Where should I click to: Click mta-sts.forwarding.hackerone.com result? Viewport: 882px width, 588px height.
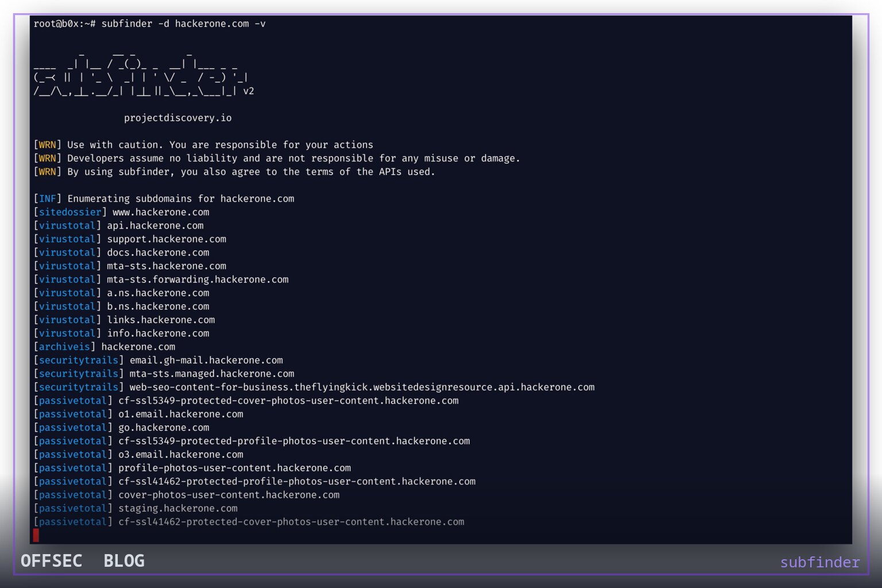pos(198,280)
